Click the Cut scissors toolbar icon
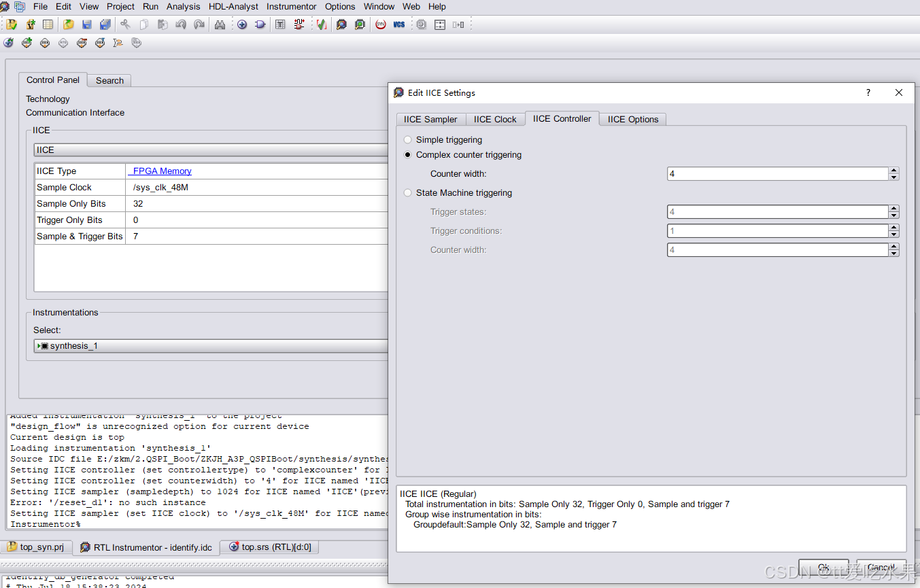Screen dimensions: 920x588 pyautogui.click(x=125, y=24)
